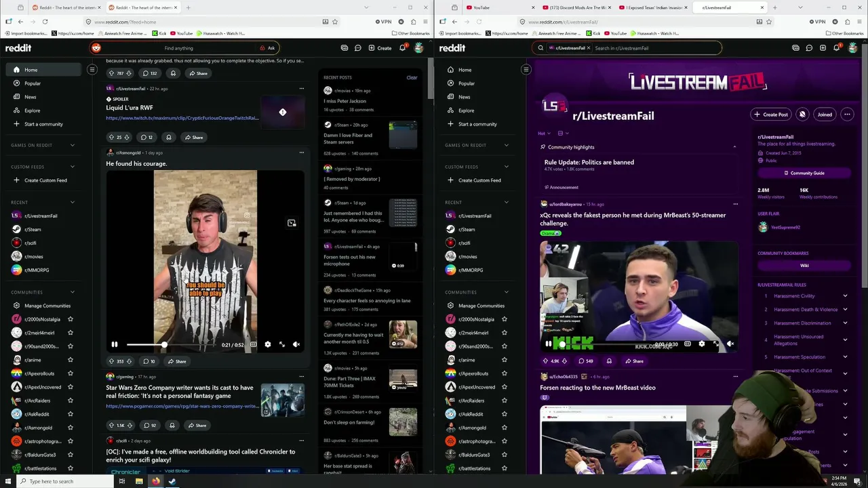Click Windows Start button
The width and height of the screenshot is (868, 488).
pos(7,481)
